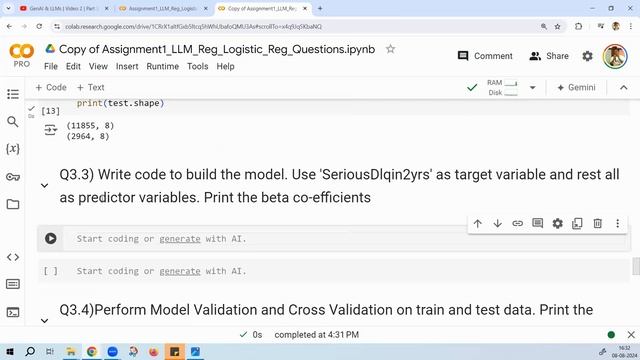The height and width of the screenshot is (360, 640).
Task: Copy link to cell icon
Action: (517, 224)
